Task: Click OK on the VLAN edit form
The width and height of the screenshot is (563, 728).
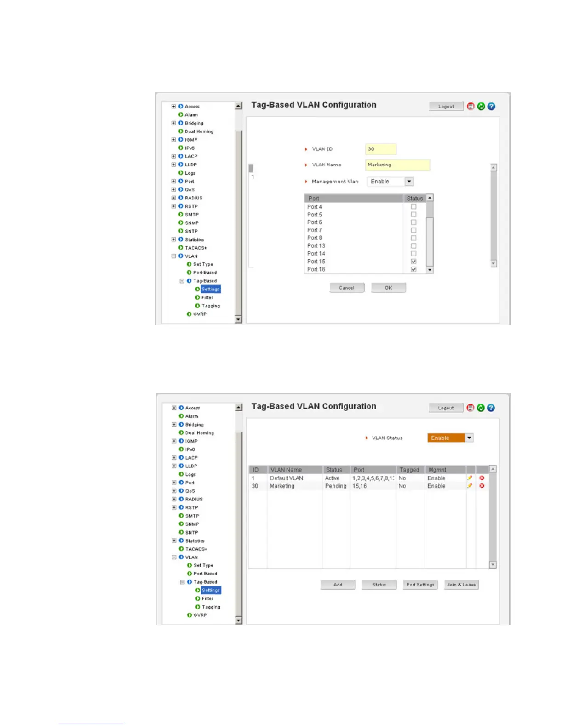Action: pyautogui.click(x=389, y=288)
